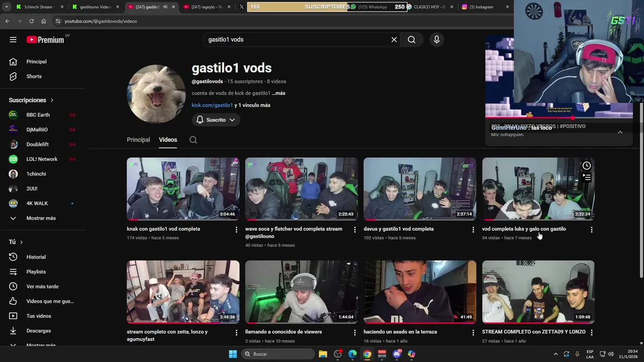Open the kick.com/gastilo1 link
The height and width of the screenshot is (362, 644).
[x=212, y=105]
